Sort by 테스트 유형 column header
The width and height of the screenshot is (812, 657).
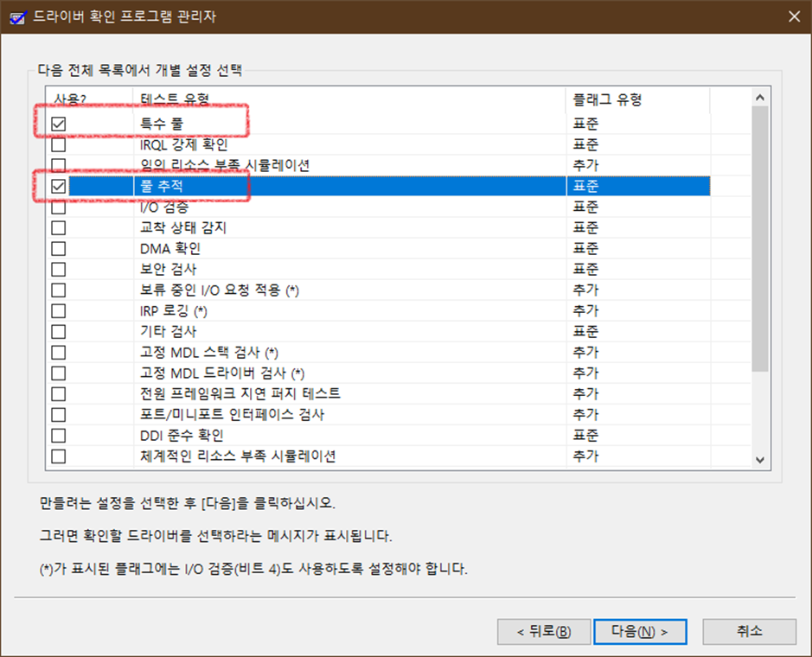coord(349,99)
